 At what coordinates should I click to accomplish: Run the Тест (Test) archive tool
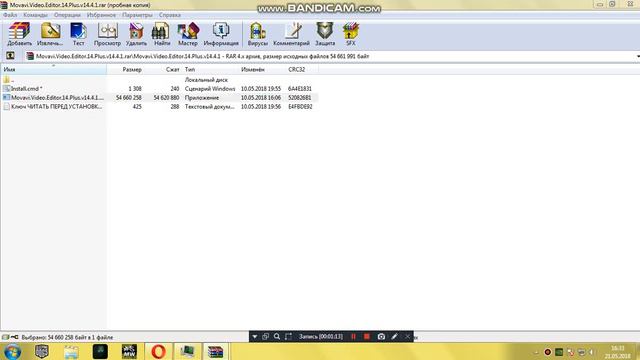coord(78,34)
